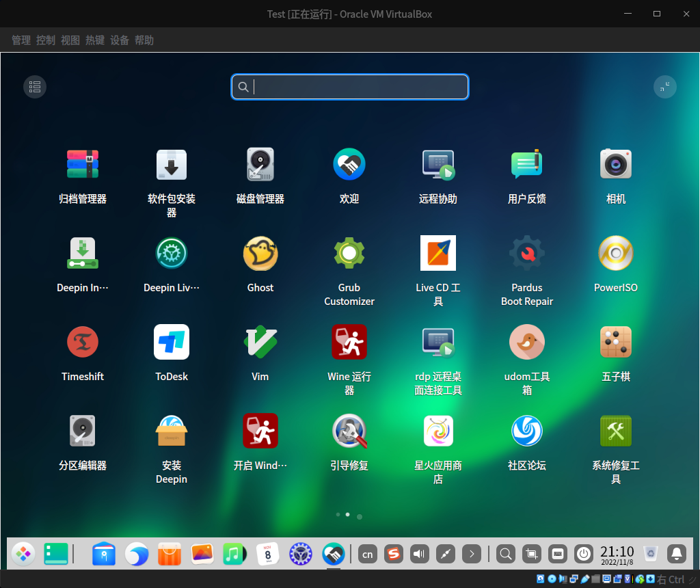Launch 星火应用商店 app store
700x588 pixels.
[438, 431]
